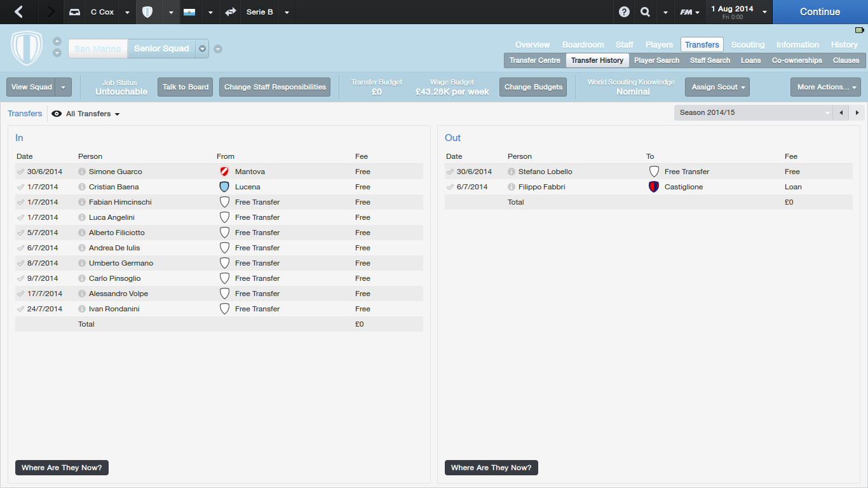Open the Assign Scout dropdown
The height and width of the screenshot is (488, 868).
point(717,87)
